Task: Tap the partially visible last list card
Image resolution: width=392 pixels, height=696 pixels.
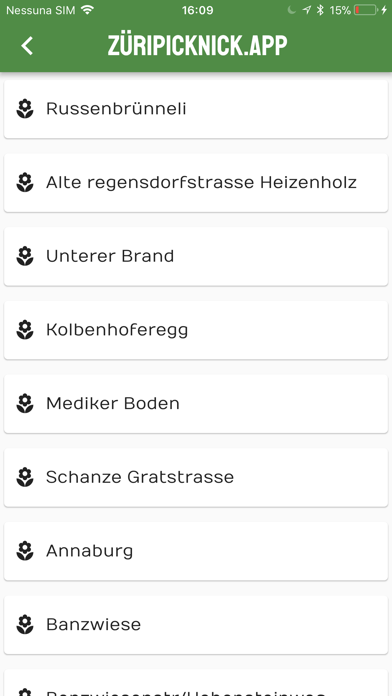Action: 196,683
